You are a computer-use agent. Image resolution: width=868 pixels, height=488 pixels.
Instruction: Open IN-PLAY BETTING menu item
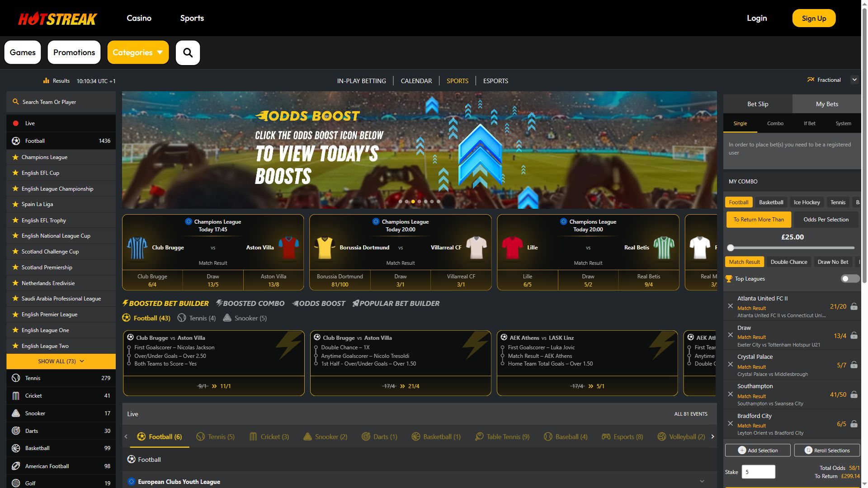(x=361, y=81)
